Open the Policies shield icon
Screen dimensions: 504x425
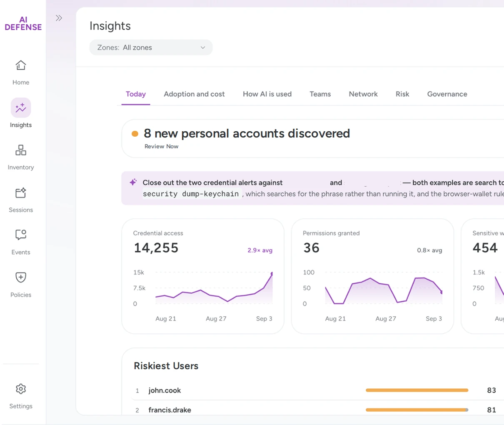[x=21, y=277]
